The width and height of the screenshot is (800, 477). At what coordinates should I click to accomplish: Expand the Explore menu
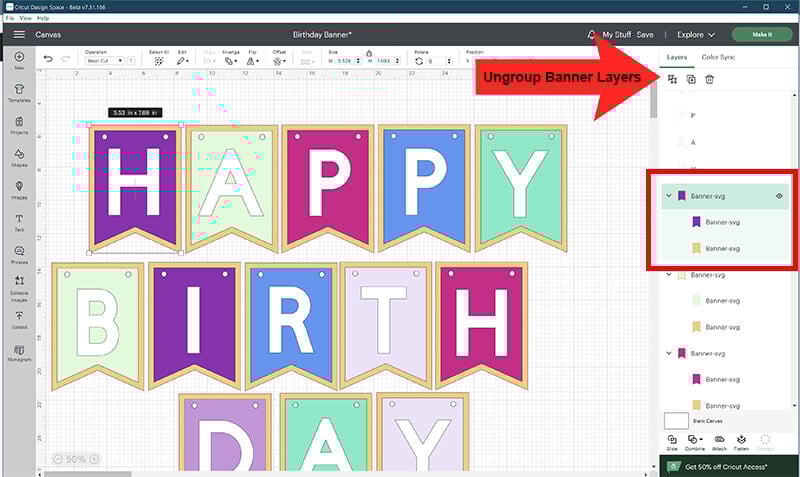coord(695,35)
